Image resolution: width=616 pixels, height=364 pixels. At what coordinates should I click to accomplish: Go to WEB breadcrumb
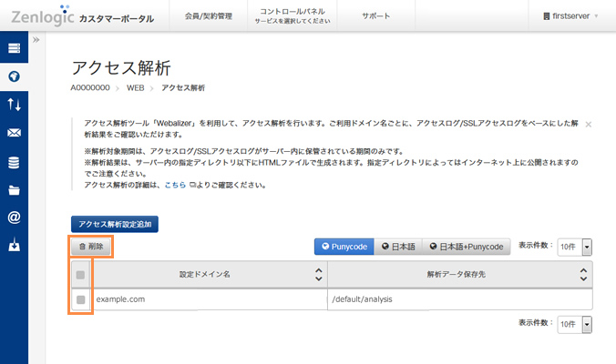click(135, 88)
